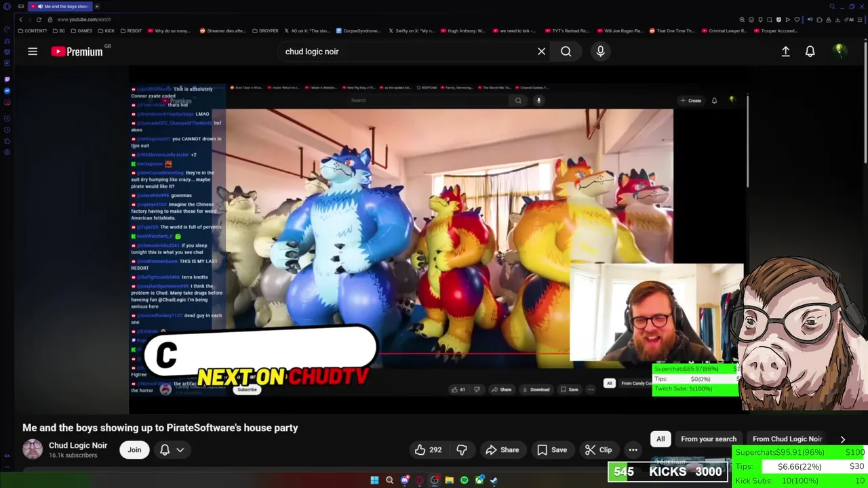Reload the page
868x488 pixels.
click(x=39, y=20)
